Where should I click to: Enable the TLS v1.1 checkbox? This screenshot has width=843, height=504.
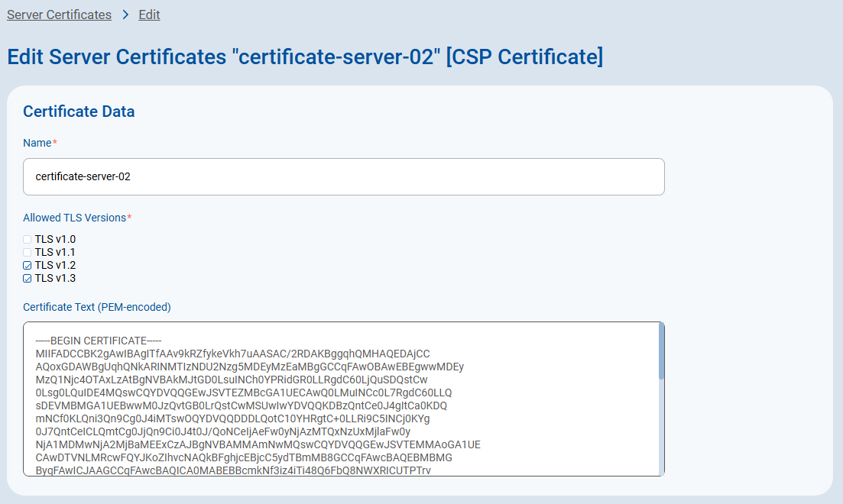pos(28,252)
